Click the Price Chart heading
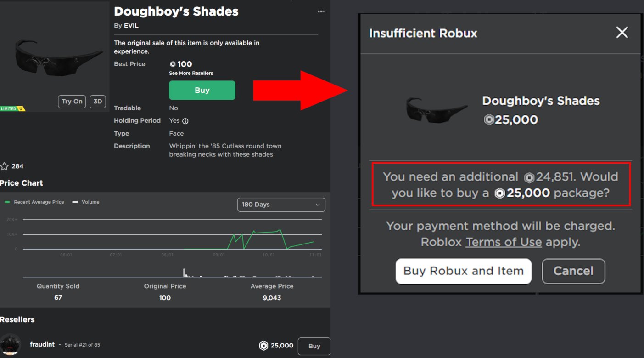Image resolution: width=644 pixels, height=358 pixels. [22, 183]
